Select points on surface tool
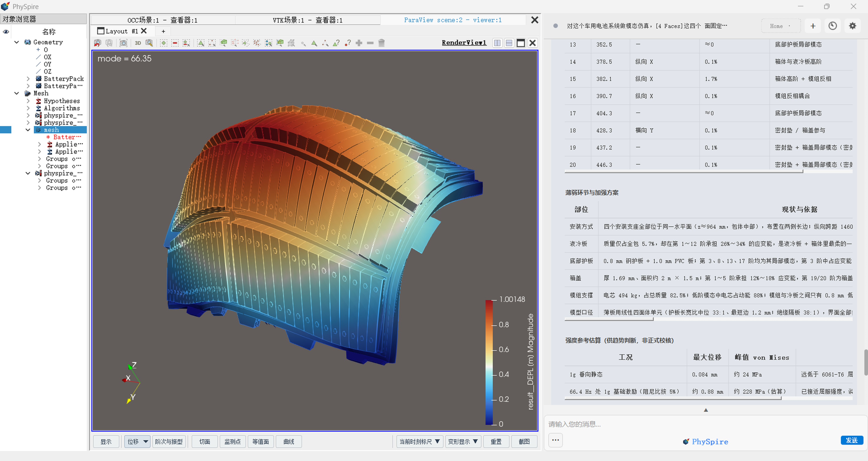The image size is (868, 461). 212,43
